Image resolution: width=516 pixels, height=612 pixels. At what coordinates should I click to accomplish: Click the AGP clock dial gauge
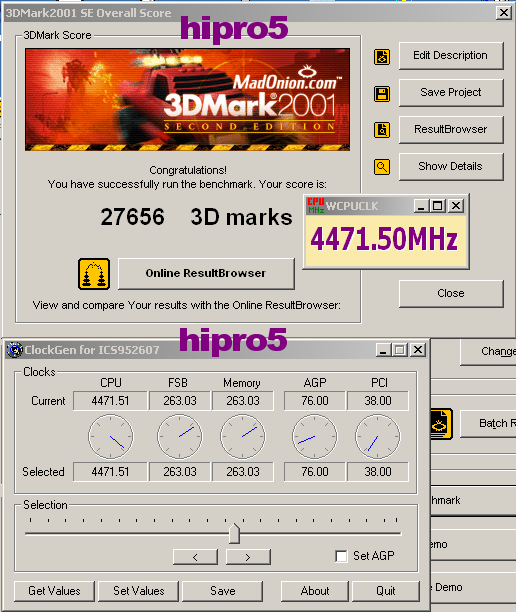(315, 436)
